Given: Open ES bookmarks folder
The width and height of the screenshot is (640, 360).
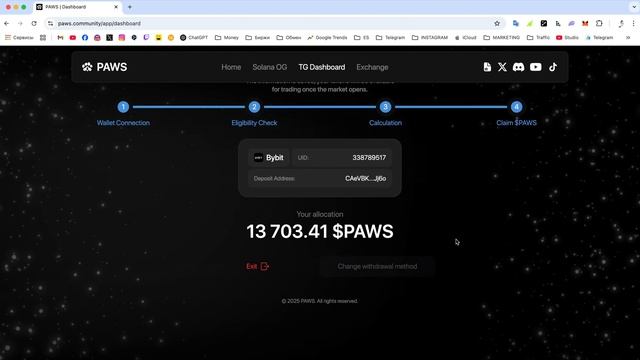Looking at the screenshot, I should [x=361, y=38].
